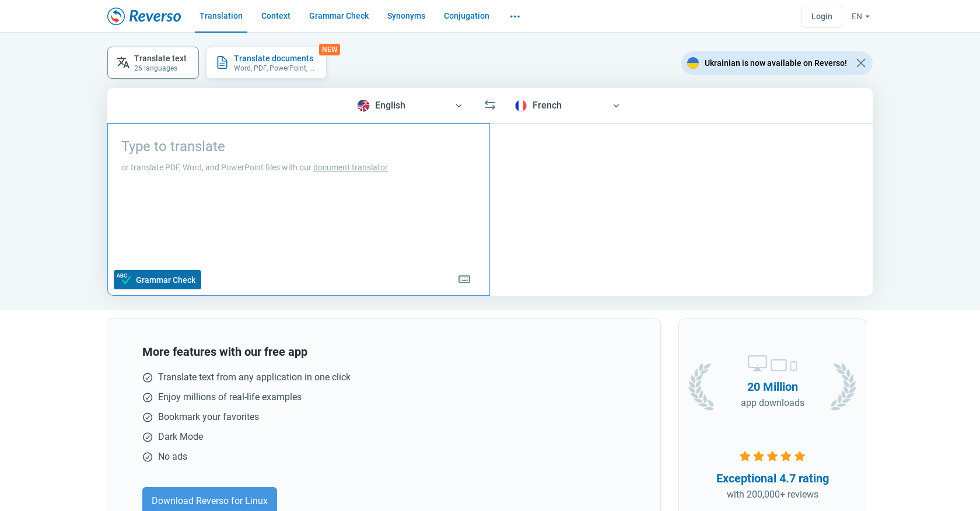Open Grammar Check in the top navigation

[x=339, y=16]
